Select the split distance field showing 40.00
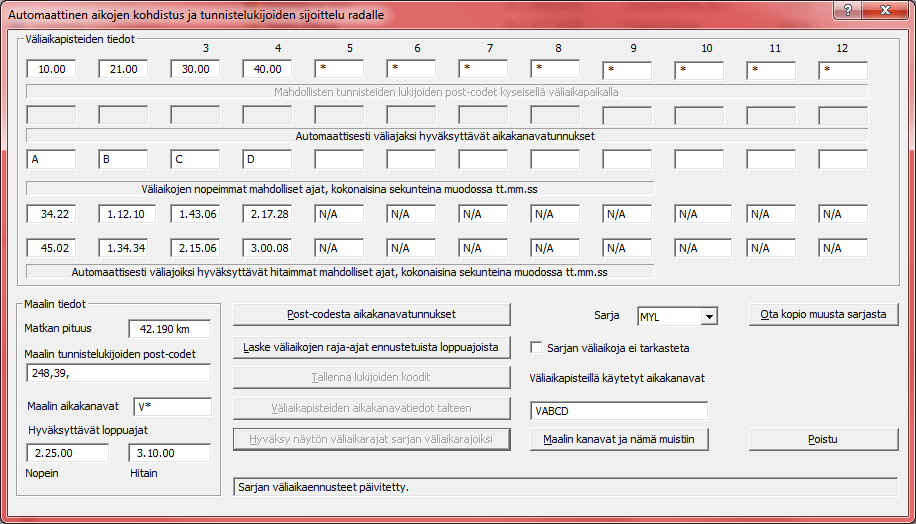This screenshot has width=916, height=524. tap(267, 70)
